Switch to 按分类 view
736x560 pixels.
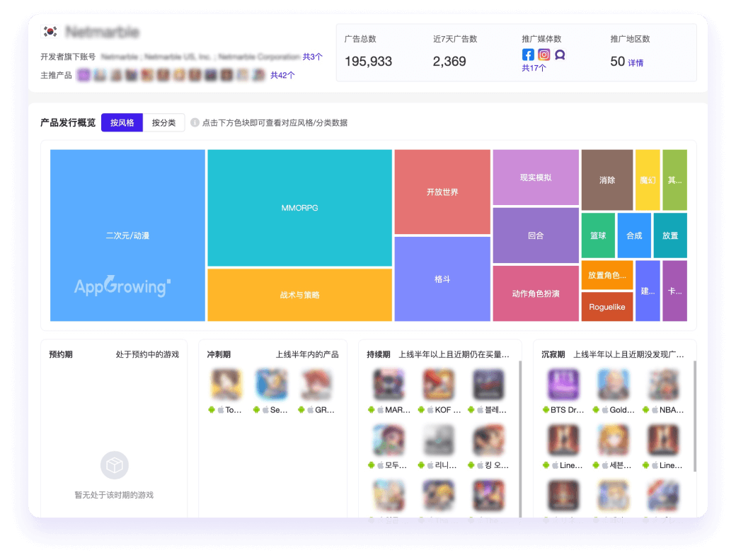(163, 122)
